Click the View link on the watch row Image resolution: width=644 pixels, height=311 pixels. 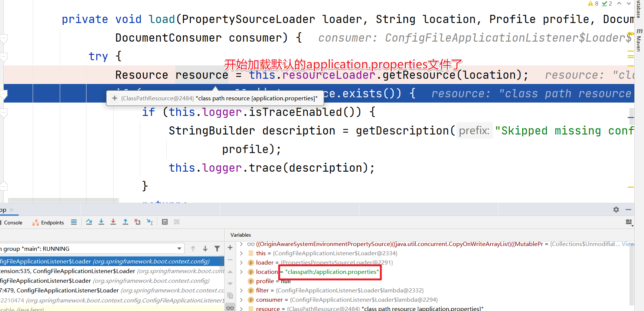[x=628, y=244]
